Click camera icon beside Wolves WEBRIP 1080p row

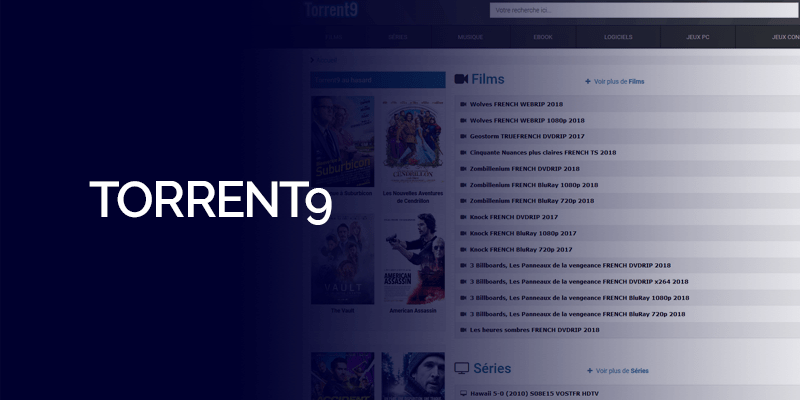(463, 120)
